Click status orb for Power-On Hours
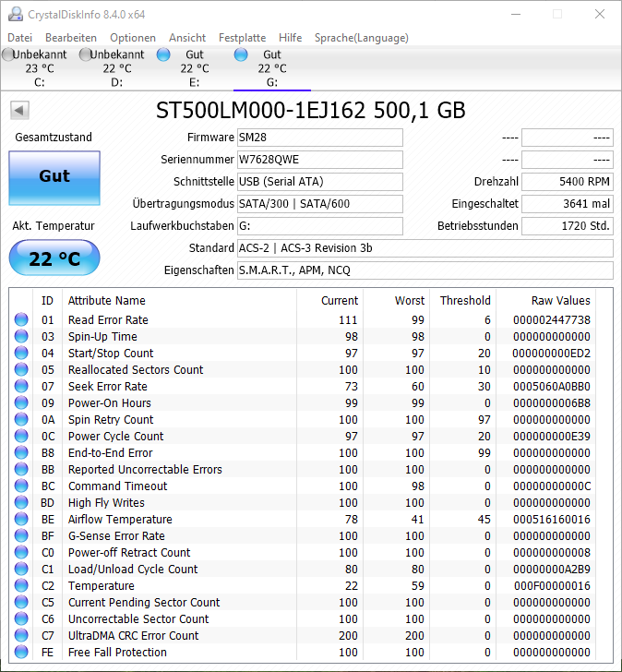 [21, 402]
